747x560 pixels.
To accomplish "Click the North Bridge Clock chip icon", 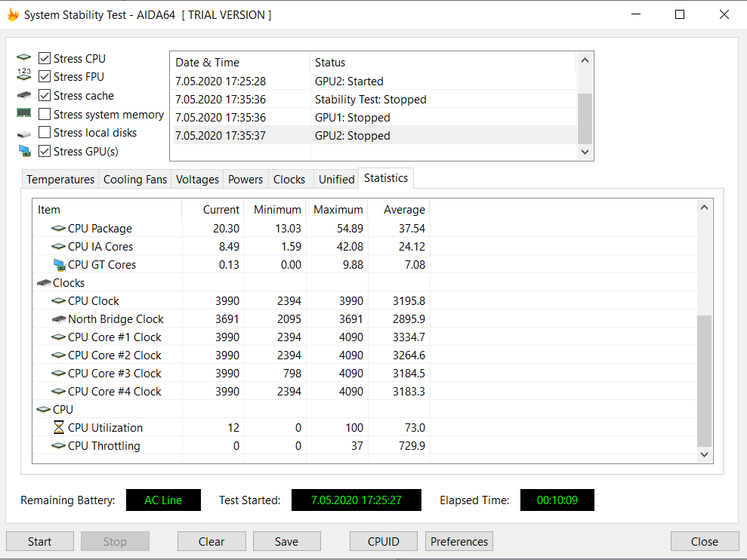I will point(59,319).
